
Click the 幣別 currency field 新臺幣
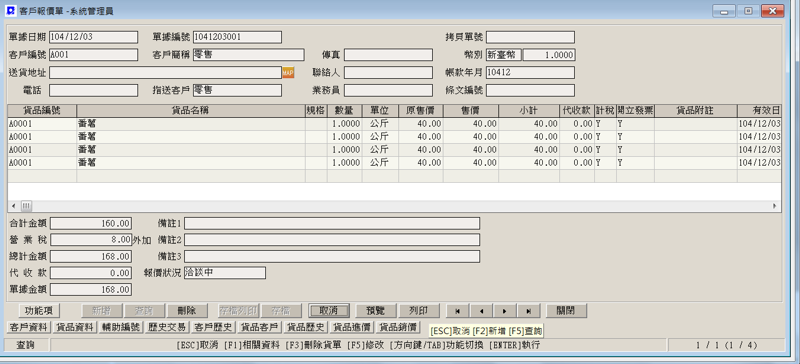pos(504,55)
